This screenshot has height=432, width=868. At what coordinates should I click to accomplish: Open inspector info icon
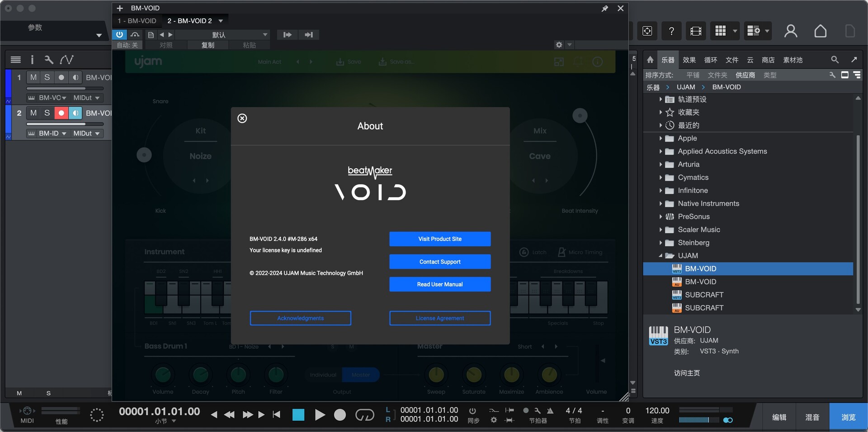[x=32, y=59]
